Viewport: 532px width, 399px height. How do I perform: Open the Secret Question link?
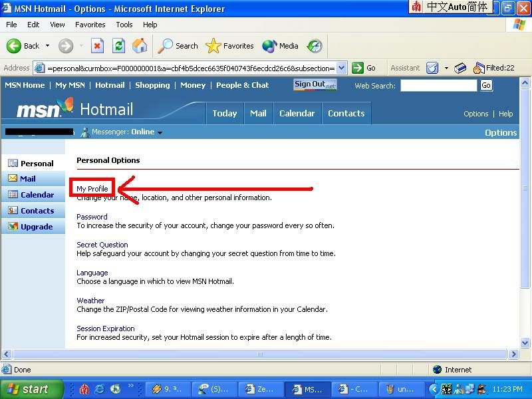click(102, 245)
